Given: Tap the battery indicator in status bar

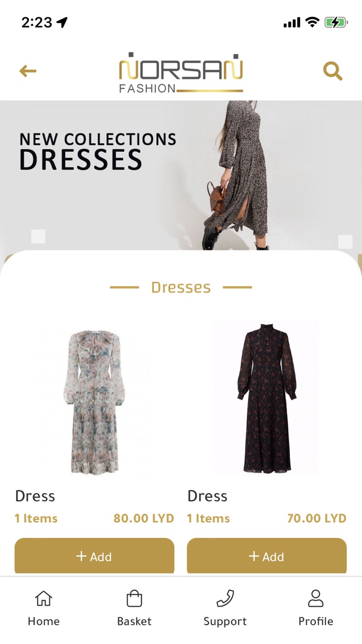Looking at the screenshot, I should pyautogui.click(x=336, y=22).
